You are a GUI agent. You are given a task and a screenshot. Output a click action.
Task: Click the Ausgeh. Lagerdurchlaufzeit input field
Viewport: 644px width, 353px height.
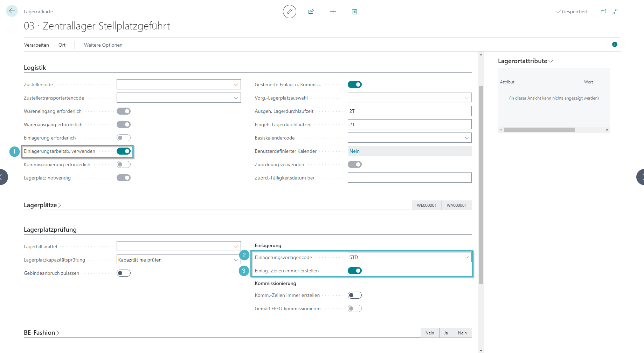pyautogui.click(x=409, y=111)
